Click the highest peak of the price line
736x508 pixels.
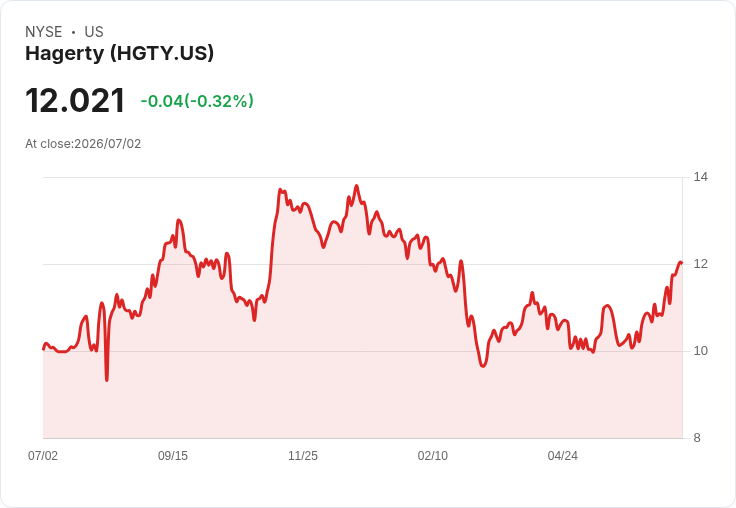point(356,186)
